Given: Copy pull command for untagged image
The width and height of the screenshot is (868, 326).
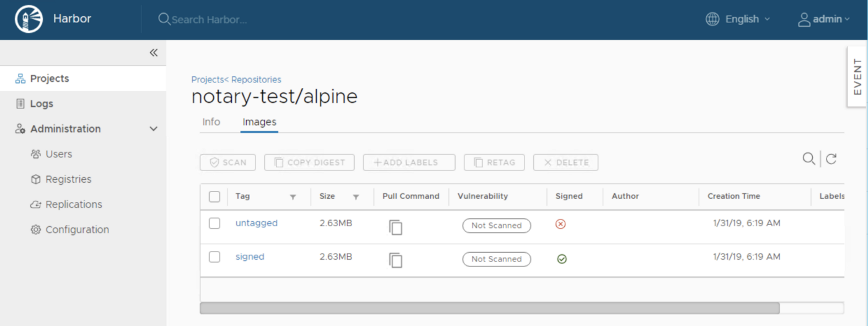Looking at the screenshot, I should [x=396, y=227].
